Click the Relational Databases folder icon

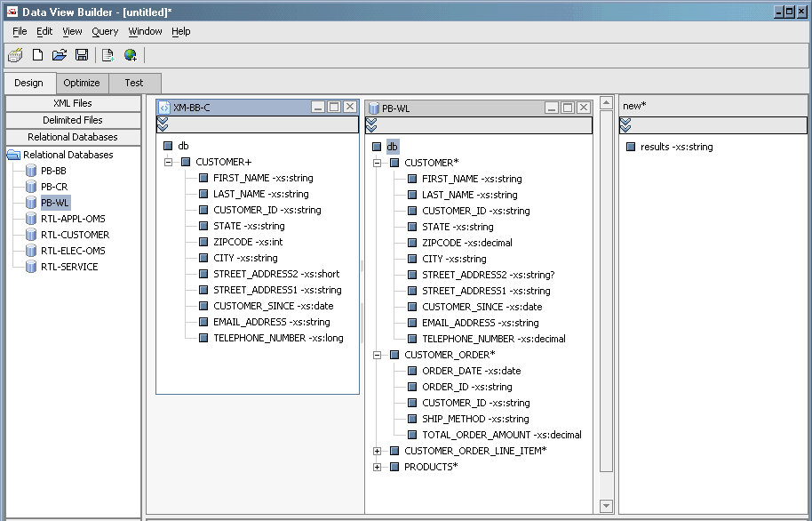click(x=13, y=155)
